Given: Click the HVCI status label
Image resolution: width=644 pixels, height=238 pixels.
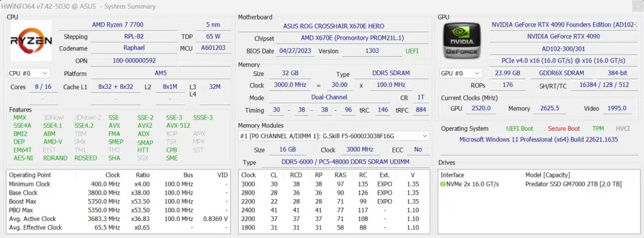Looking at the screenshot, I should click(x=623, y=128).
